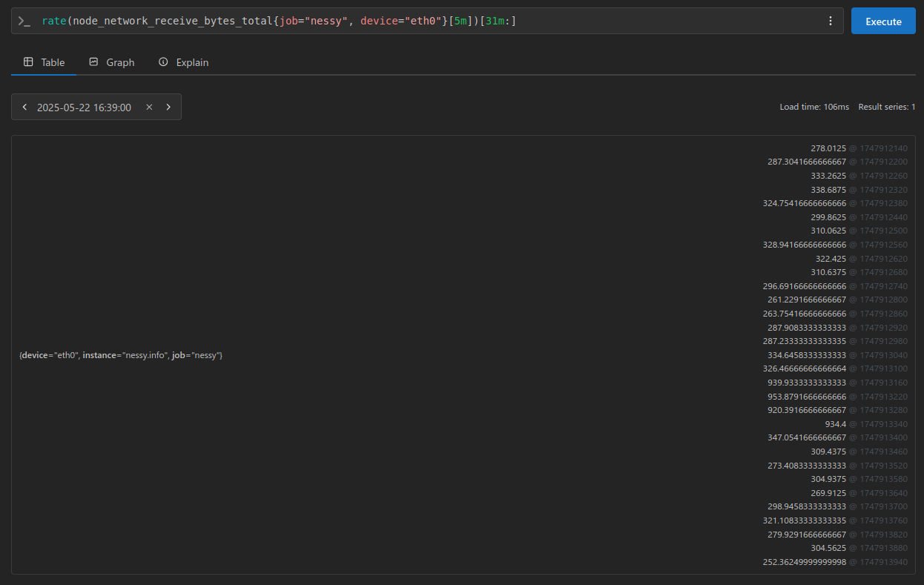Select value 279.9291666666667
The height and width of the screenshot is (585, 924).
(807, 535)
